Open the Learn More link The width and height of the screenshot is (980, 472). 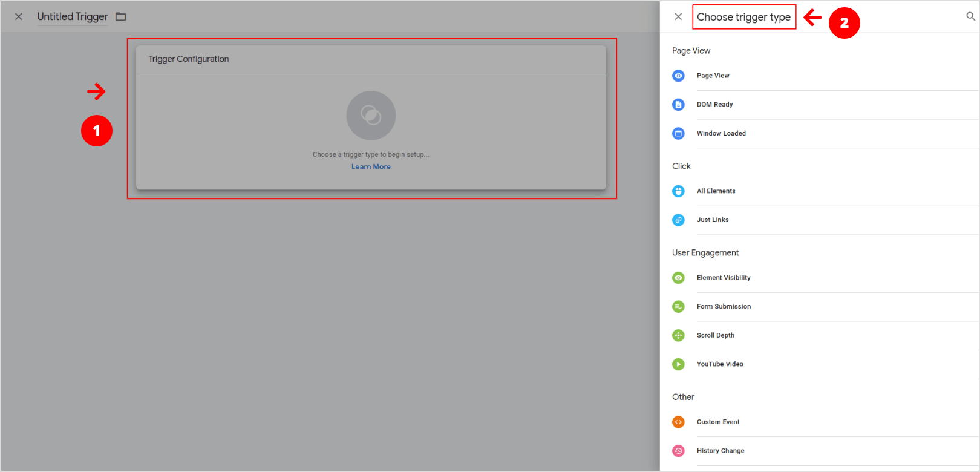click(x=371, y=167)
